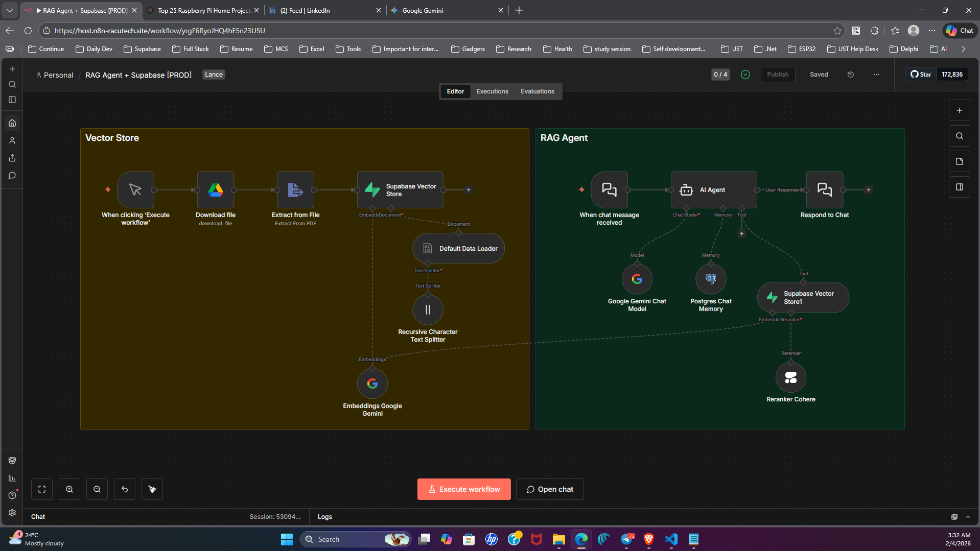Open workflow history clock icon
Screen dimensions: 980x551
(x=851, y=75)
